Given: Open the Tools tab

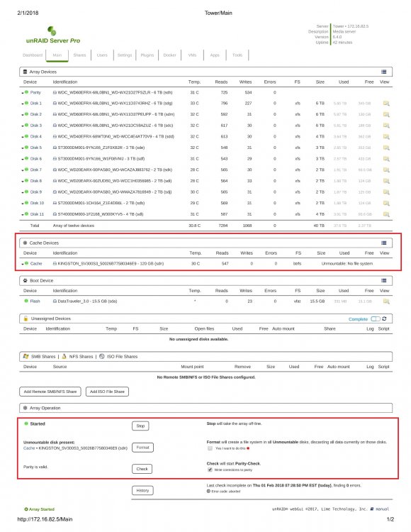Looking at the screenshot, I should pyautogui.click(x=237, y=55).
